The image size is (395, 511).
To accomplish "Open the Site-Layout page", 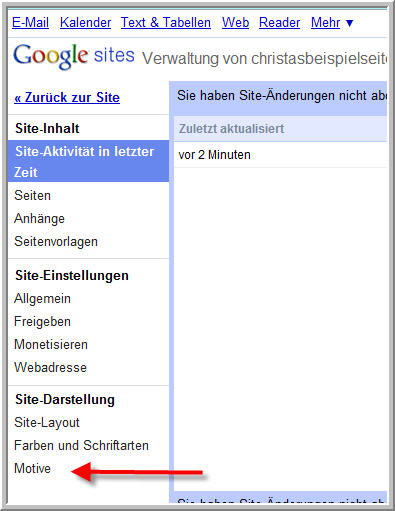I will (x=47, y=423).
